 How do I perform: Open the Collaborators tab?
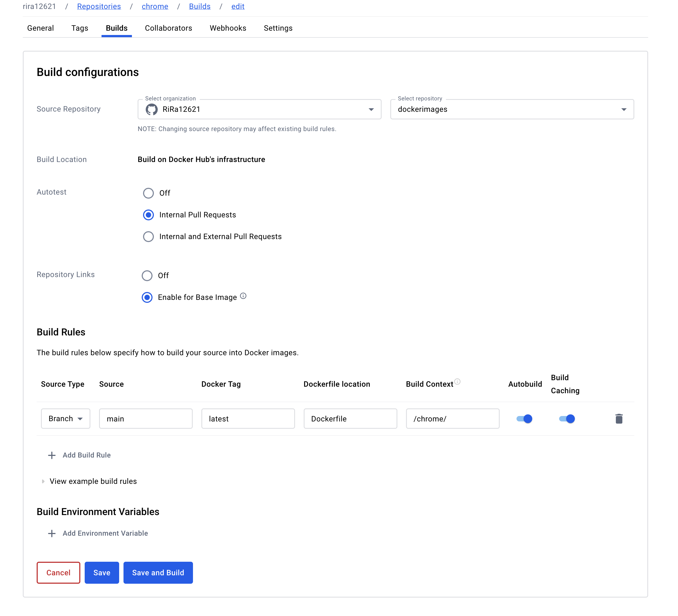[169, 28]
